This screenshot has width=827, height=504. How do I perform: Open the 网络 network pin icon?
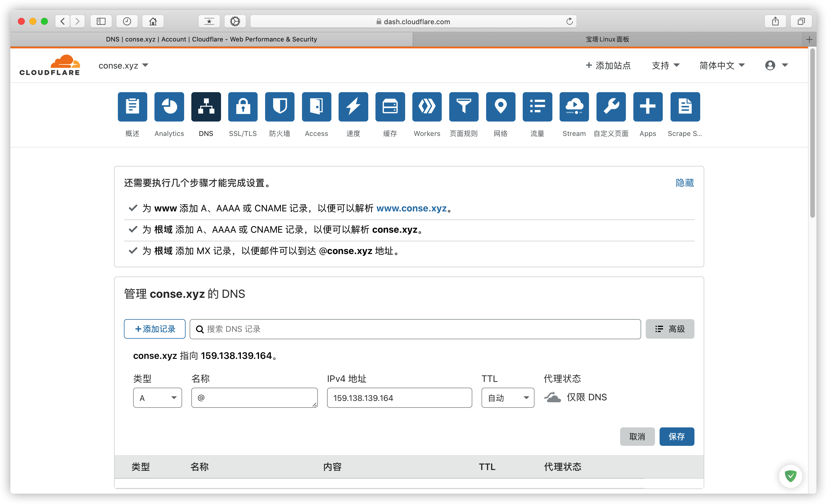pyautogui.click(x=501, y=107)
